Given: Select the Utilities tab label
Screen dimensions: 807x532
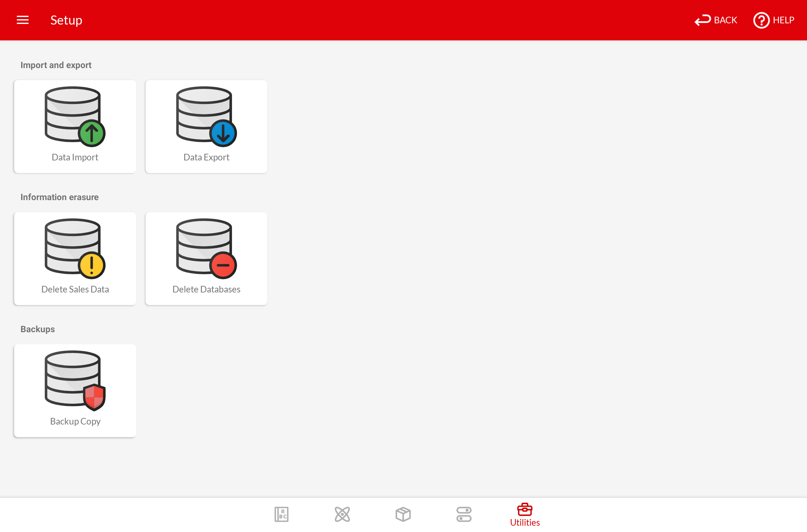Looking at the screenshot, I should point(525,523).
